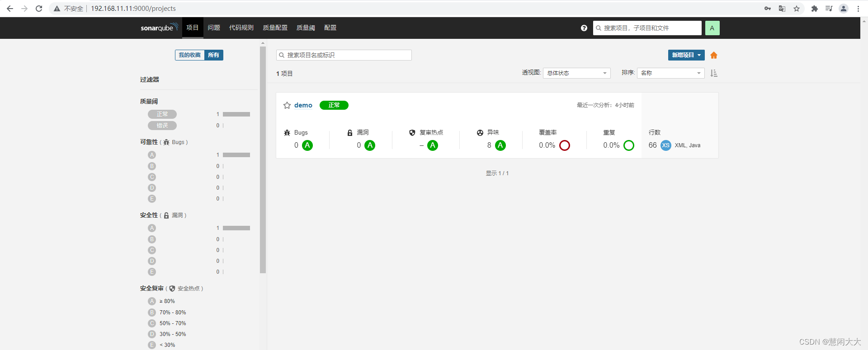Click the 0.0% coverage value
This screenshot has width=868, height=350.
[x=547, y=145]
